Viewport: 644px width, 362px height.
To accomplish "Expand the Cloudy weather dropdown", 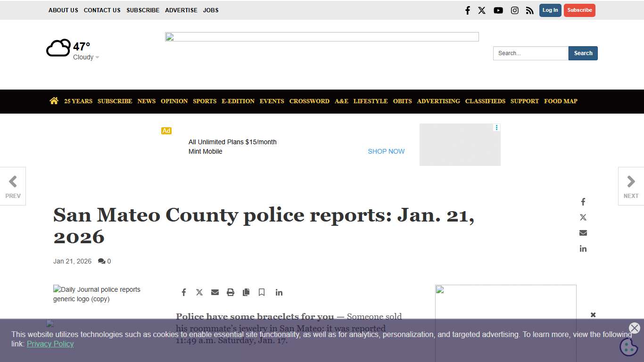I will (98, 57).
